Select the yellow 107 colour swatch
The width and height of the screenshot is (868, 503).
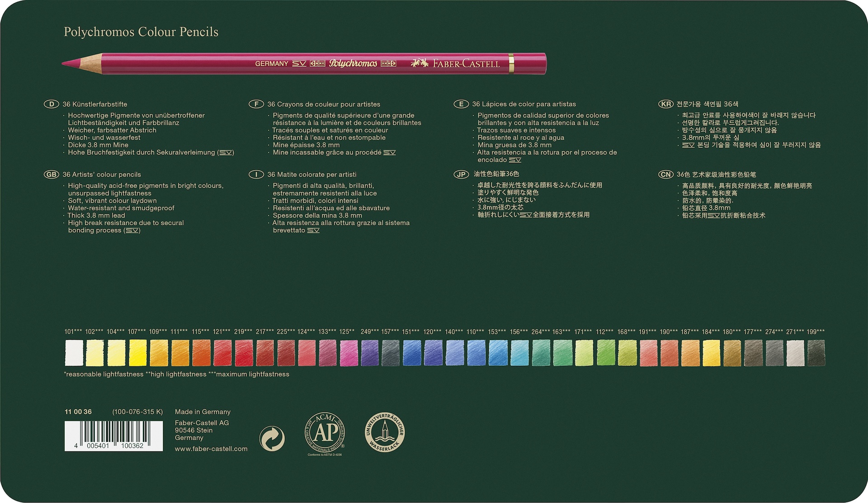tap(137, 353)
